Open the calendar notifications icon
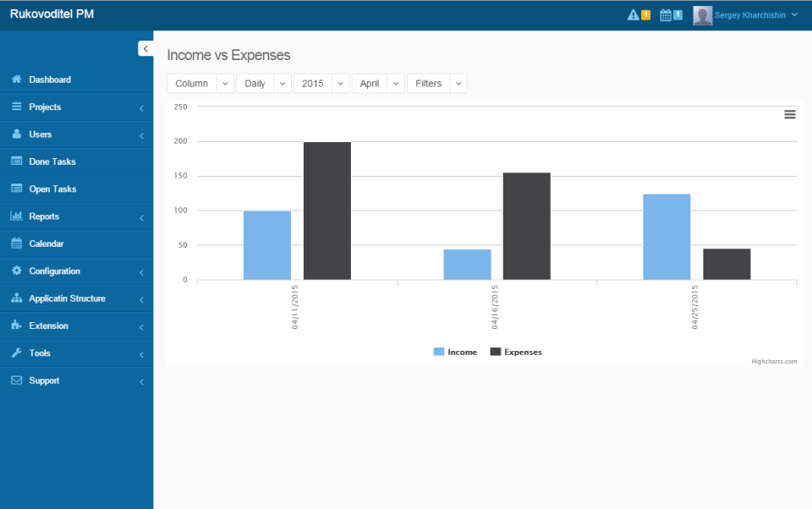 667,14
